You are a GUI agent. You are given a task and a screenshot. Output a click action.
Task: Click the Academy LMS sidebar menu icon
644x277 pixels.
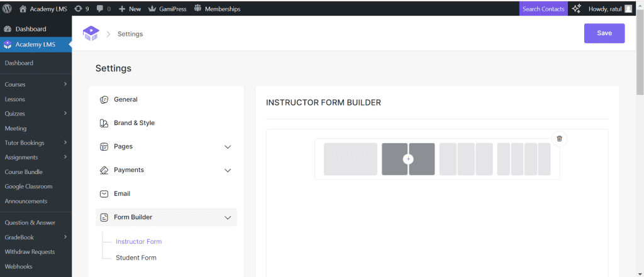[x=8, y=45]
